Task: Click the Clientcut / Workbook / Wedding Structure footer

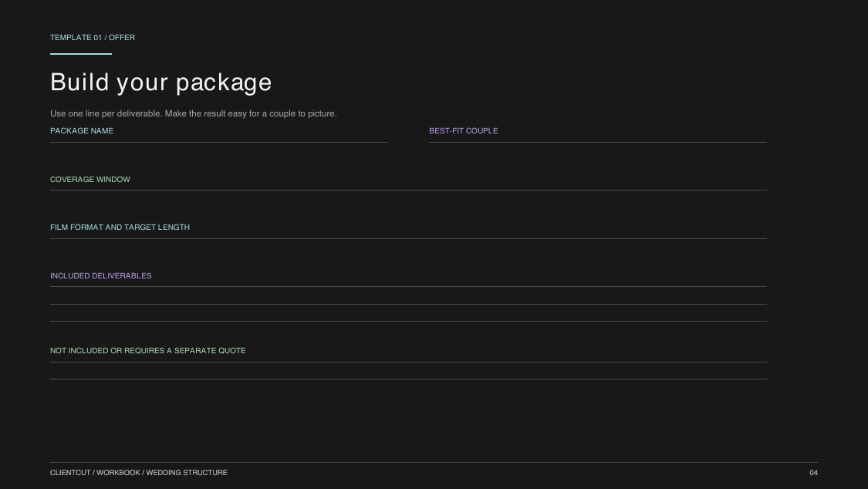Action: point(139,473)
